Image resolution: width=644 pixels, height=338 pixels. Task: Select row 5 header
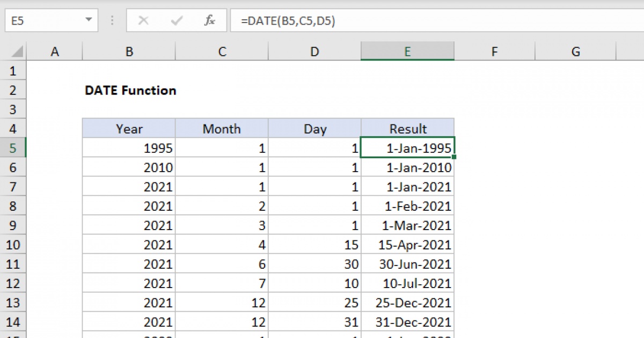(x=13, y=148)
